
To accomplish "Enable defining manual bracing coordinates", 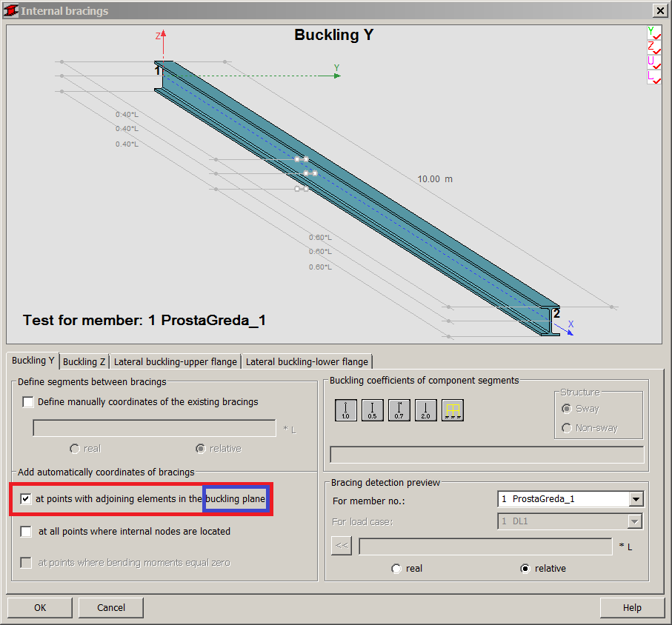I will click(x=27, y=402).
